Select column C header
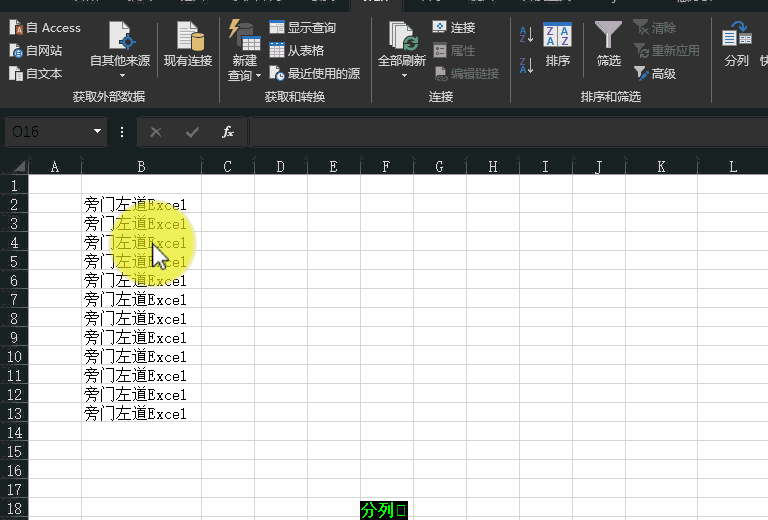 [228, 167]
